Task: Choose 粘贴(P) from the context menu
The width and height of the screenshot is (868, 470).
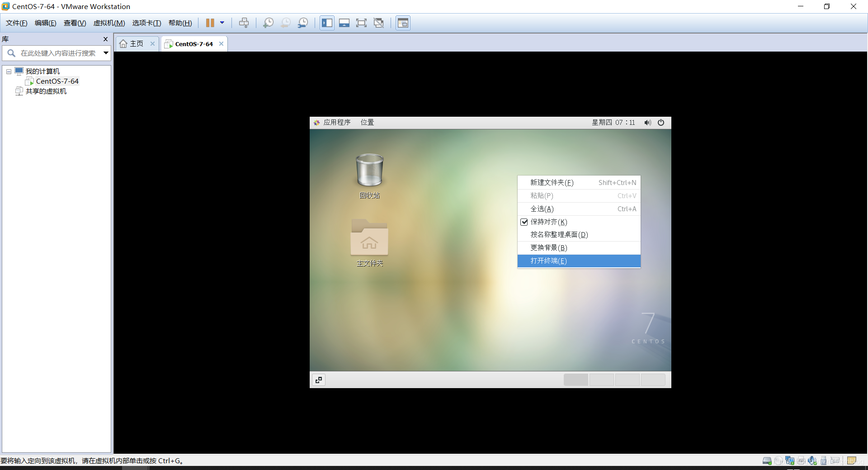Action: 579,196
